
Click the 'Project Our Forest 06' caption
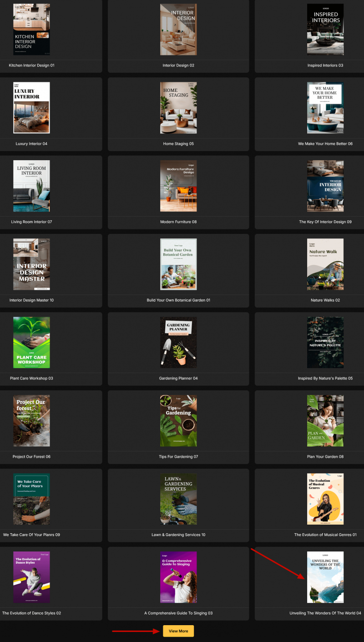pos(31,457)
